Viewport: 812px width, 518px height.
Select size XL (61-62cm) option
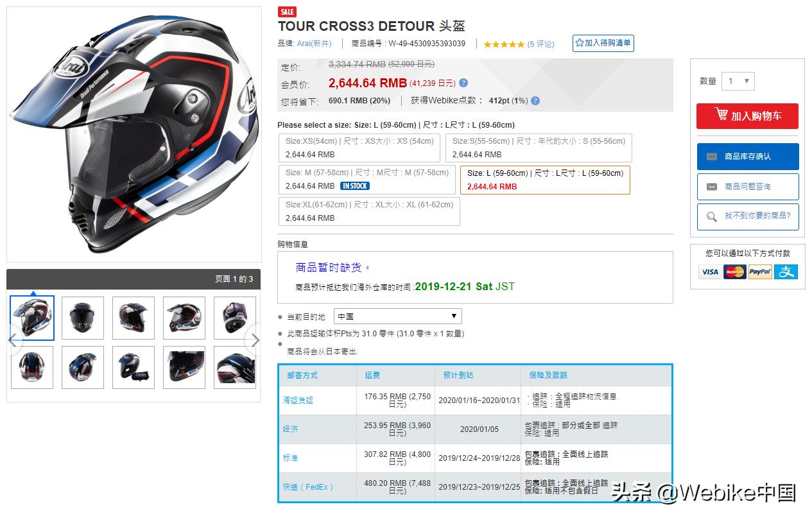(x=370, y=211)
